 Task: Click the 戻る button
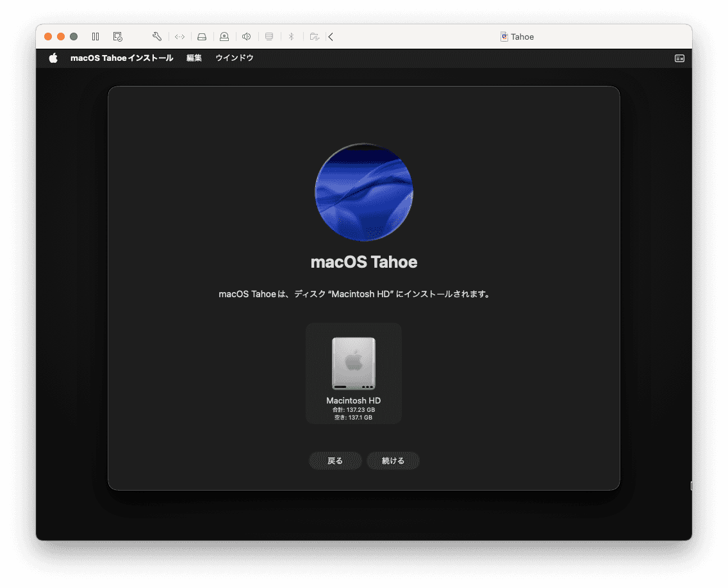point(335,461)
